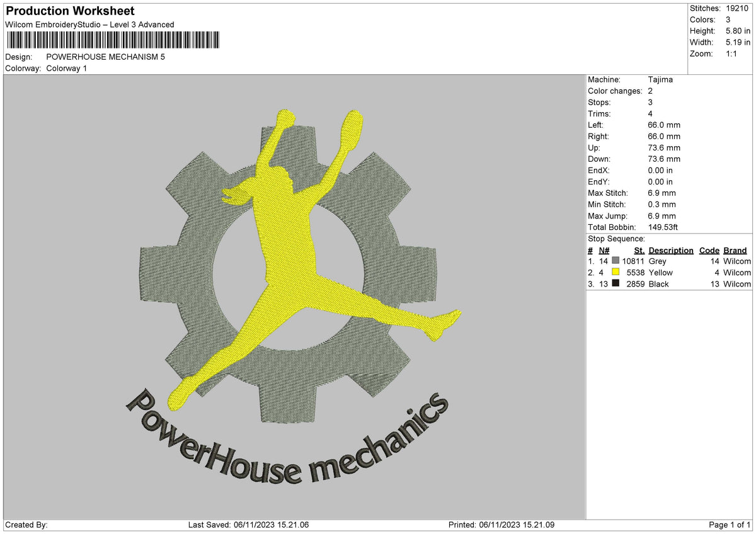Viewport: 756px width, 534px height.
Task: Click the Left value 66.0 mm
Action: tap(664, 125)
